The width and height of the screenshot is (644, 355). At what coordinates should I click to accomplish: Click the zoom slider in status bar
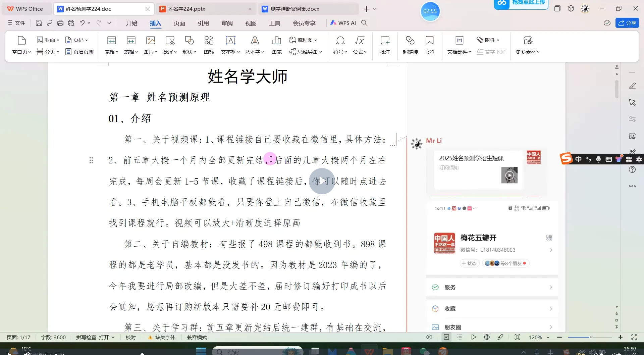click(x=590, y=337)
